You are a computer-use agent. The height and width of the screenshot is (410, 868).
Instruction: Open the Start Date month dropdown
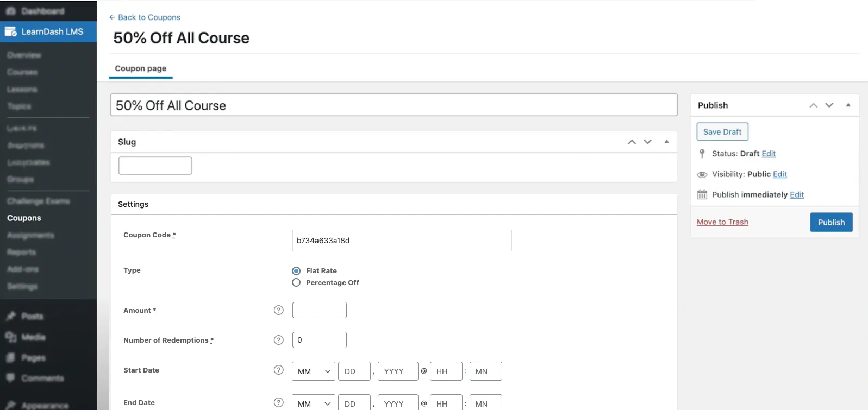coord(314,371)
